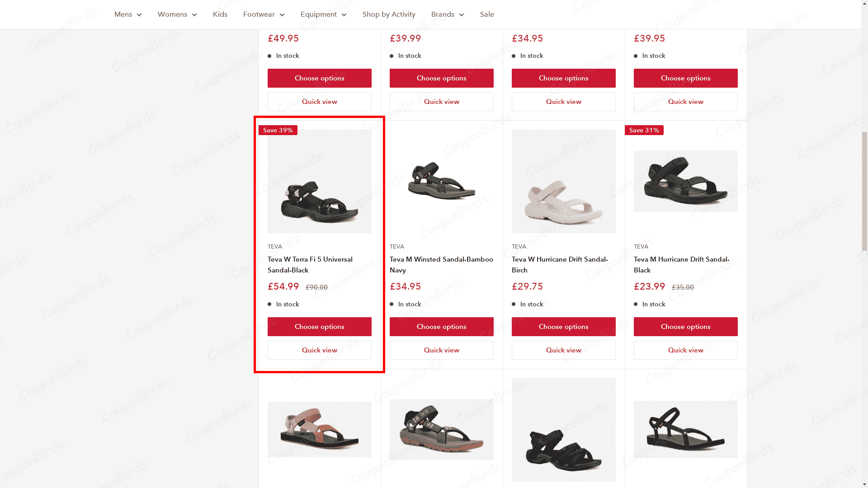The height and width of the screenshot is (488, 868).
Task: Click the Save 31% badge
Action: point(644,130)
